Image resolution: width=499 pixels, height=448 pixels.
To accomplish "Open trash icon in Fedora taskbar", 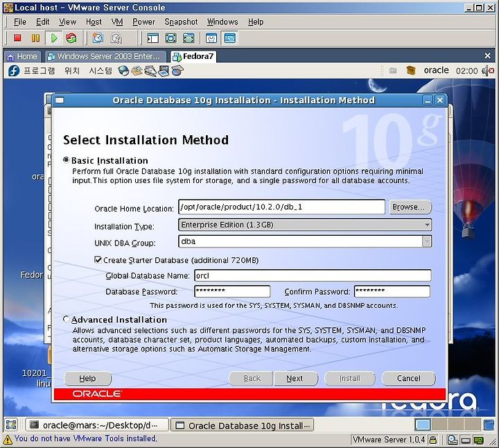I will pyautogui.click(x=489, y=424).
